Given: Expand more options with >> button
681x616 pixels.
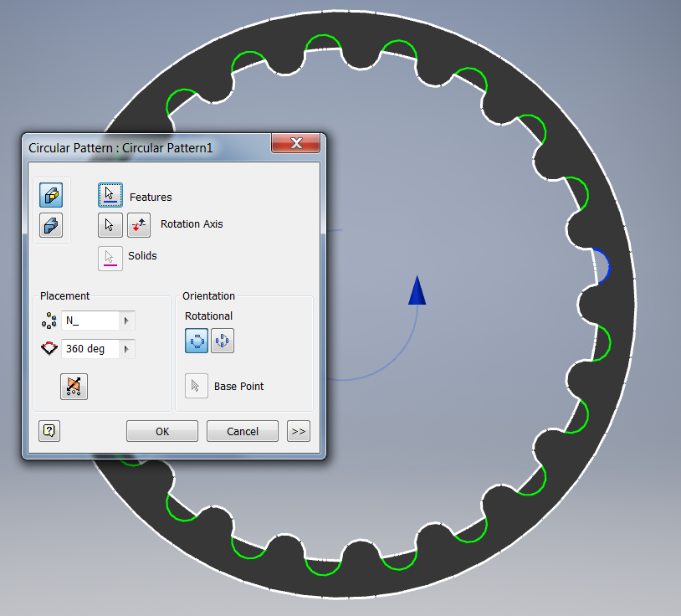Looking at the screenshot, I should [x=299, y=431].
